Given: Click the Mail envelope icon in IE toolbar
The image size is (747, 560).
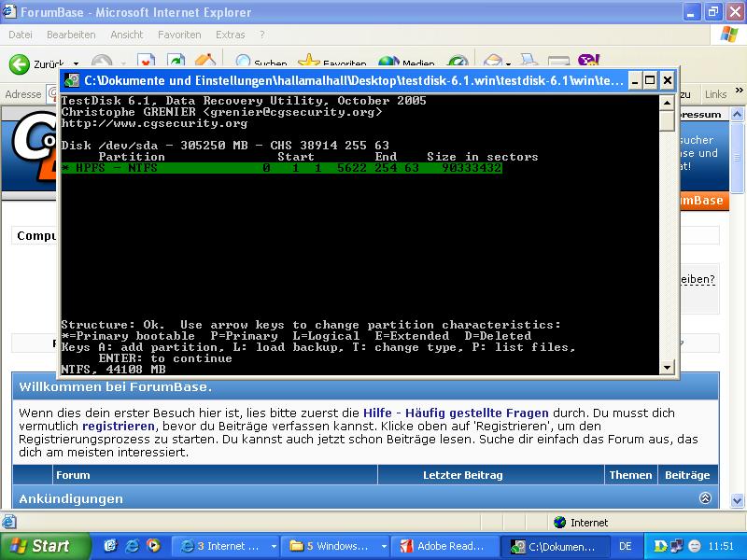Looking at the screenshot, I should coord(493,61).
